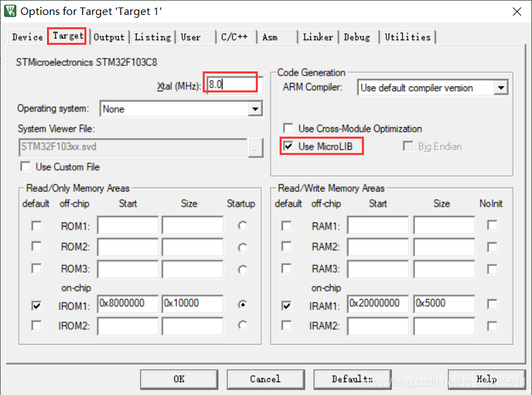This screenshot has width=532, height=395.
Task: Click the Keil uVision title bar icon
Action: 10,11
